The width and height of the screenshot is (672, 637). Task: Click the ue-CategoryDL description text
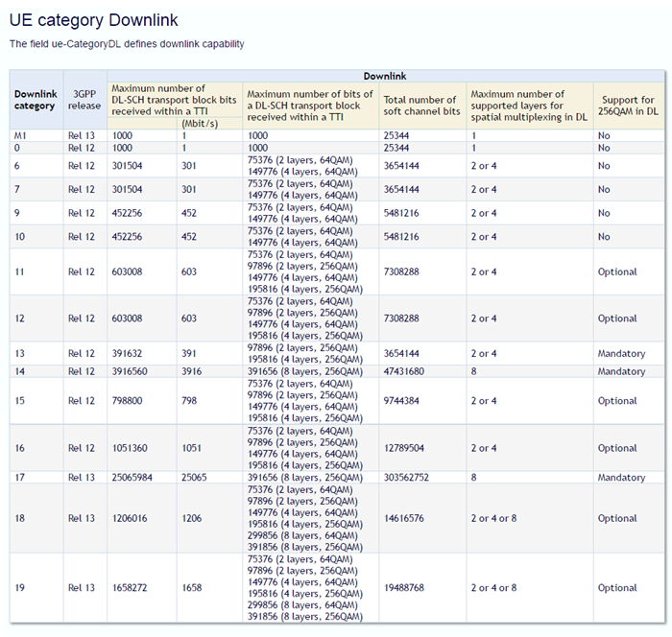tap(127, 44)
